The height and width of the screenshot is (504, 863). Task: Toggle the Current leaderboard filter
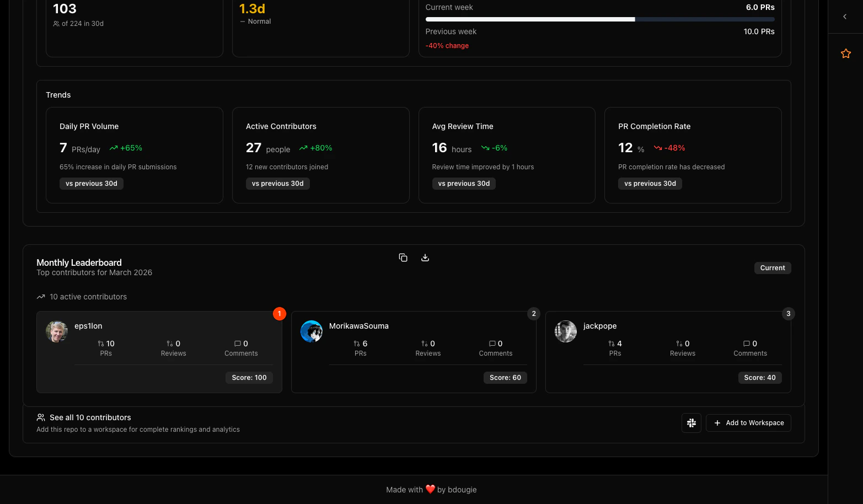[x=772, y=267]
